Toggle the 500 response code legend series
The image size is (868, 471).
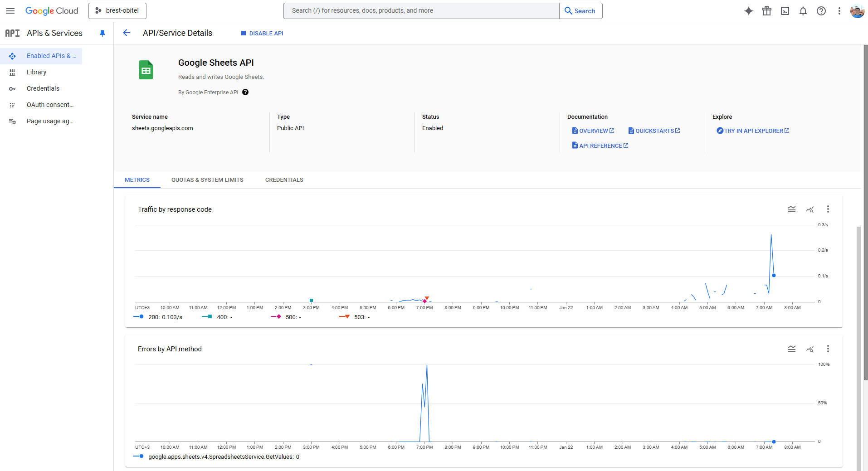click(286, 317)
